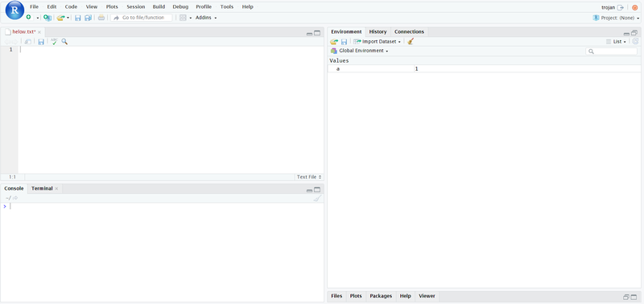644x304 pixels.
Task: Minimize the source editor pane
Action: click(310, 34)
